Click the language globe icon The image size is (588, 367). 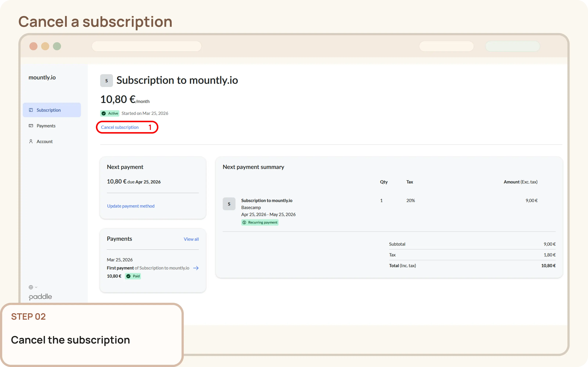31,287
